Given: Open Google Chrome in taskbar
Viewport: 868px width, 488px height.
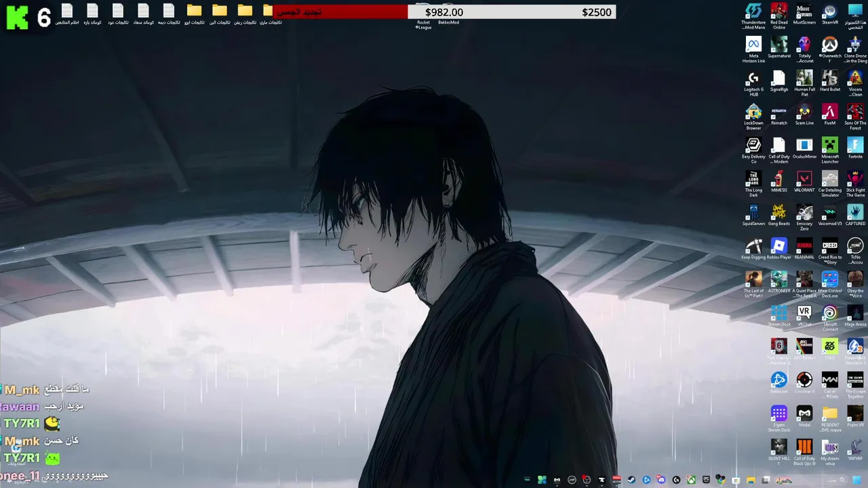Looking at the screenshot, I should click(x=721, y=480).
